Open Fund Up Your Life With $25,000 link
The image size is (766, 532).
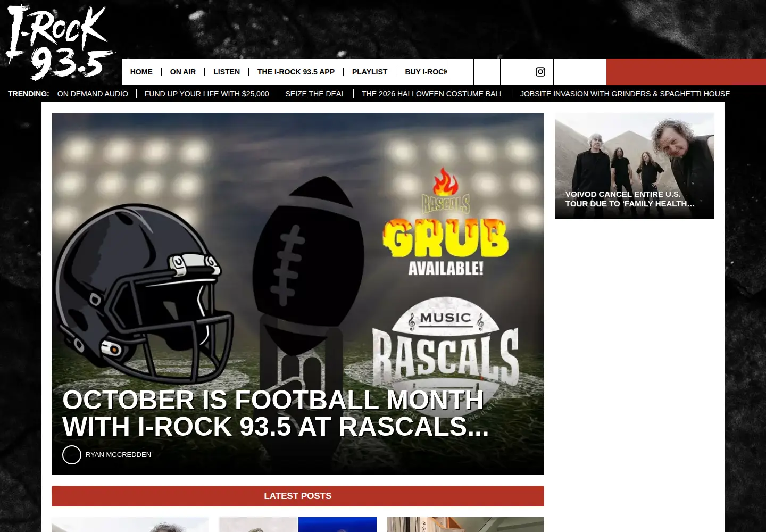(x=206, y=94)
